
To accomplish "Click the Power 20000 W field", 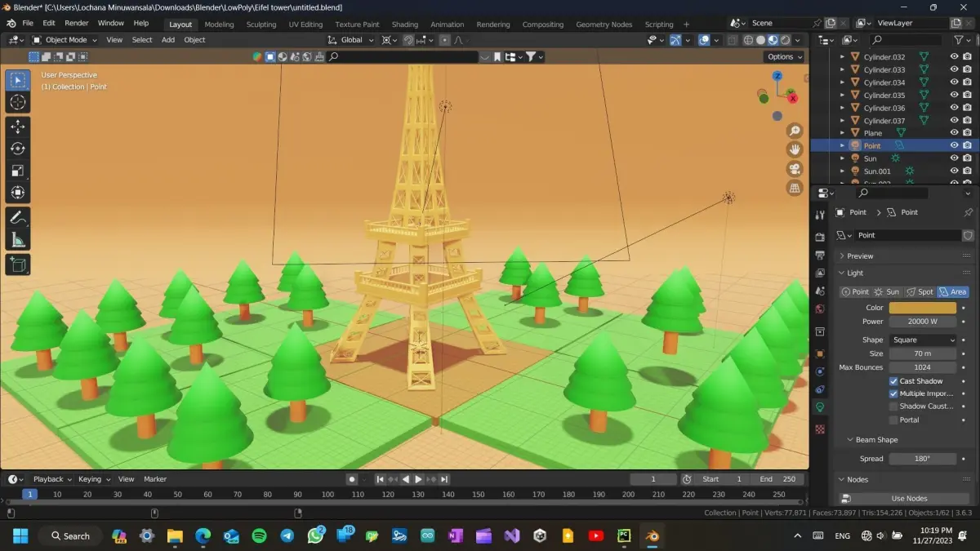I will [x=923, y=322].
